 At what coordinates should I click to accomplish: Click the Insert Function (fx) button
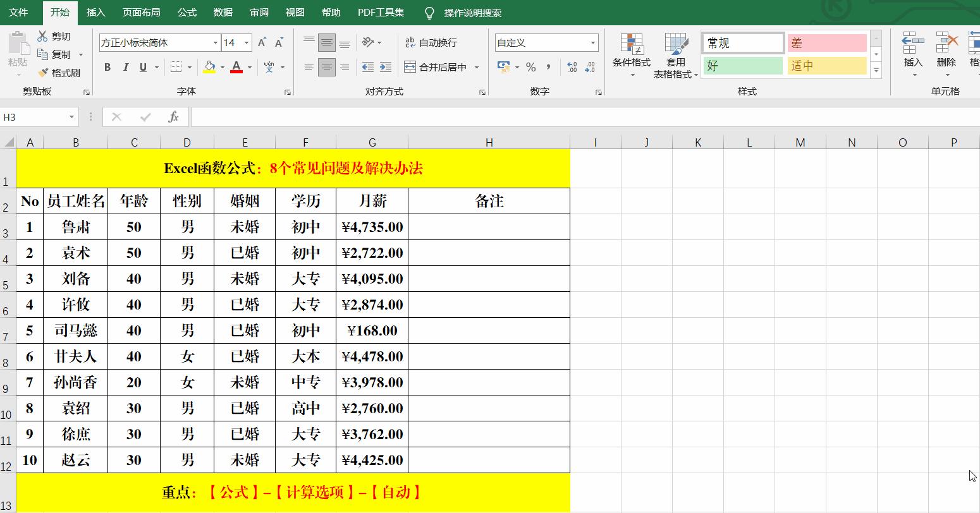[x=173, y=117]
